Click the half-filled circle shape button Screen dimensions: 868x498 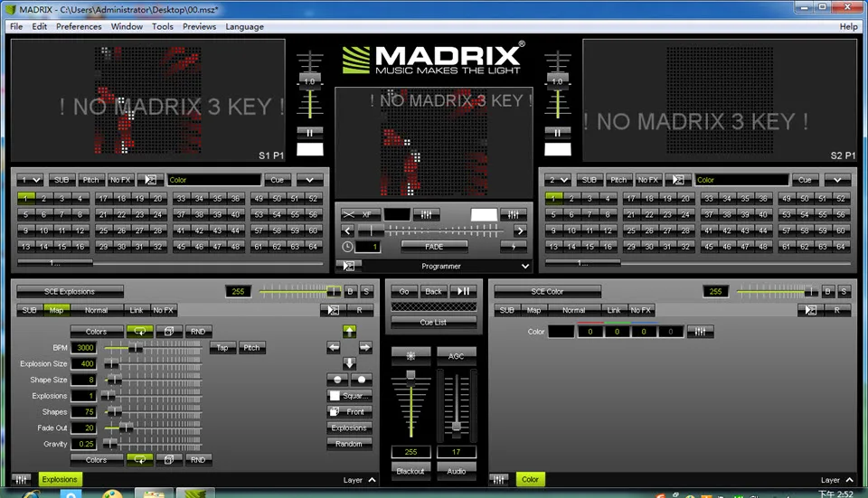click(337, 380)
